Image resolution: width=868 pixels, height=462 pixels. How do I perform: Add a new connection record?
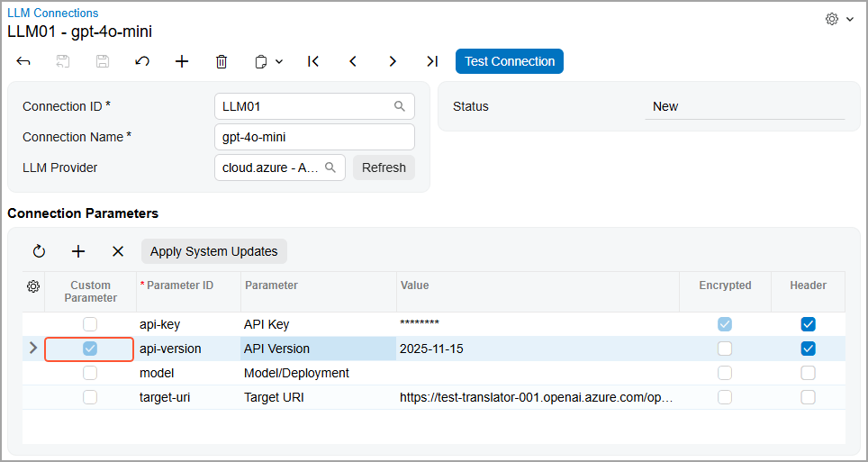click(x=182, y=61)
